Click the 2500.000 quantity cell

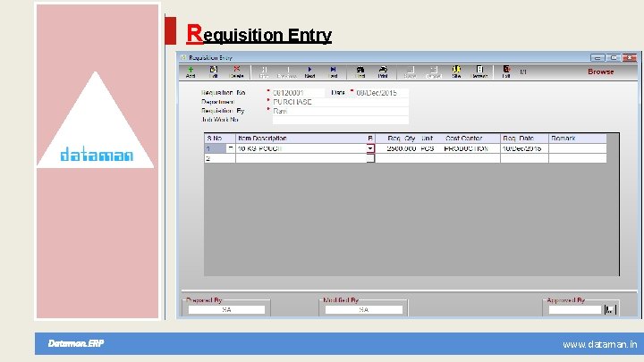coord(397,148)
